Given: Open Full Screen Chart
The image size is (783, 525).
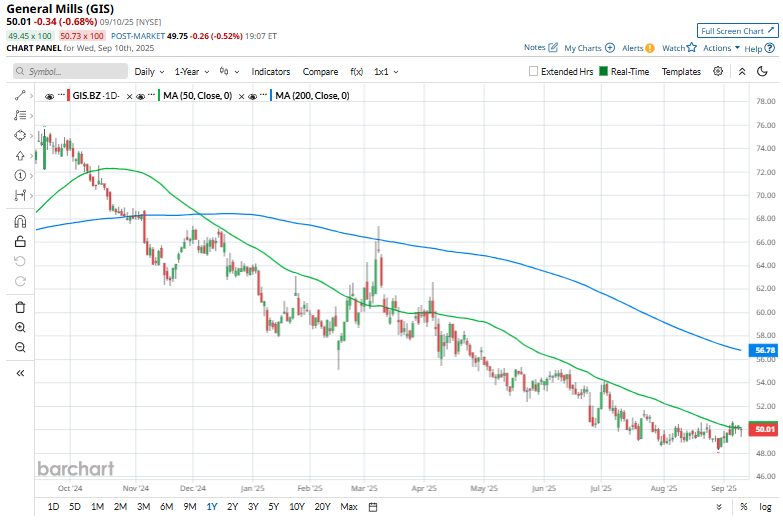Looking at the screenshot, I should 738,31.
